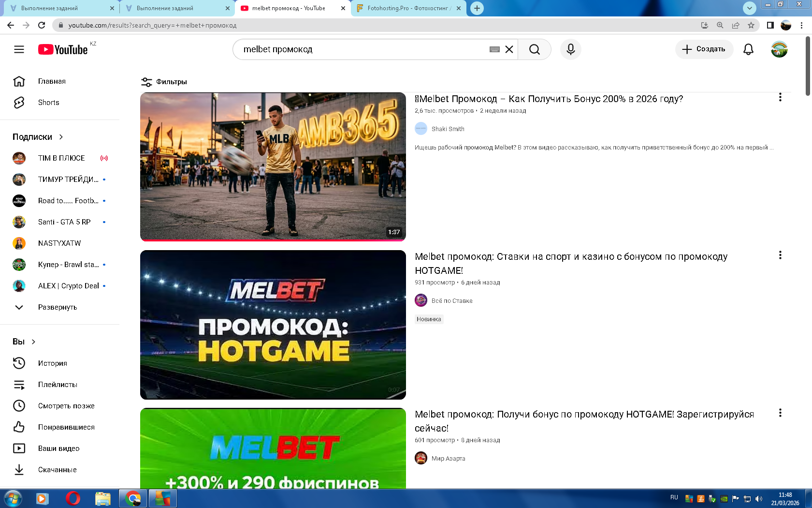The height and width of the screenshot is (508, 812).
Task: Open the RU language indicator in the tray
Action: 674,497
